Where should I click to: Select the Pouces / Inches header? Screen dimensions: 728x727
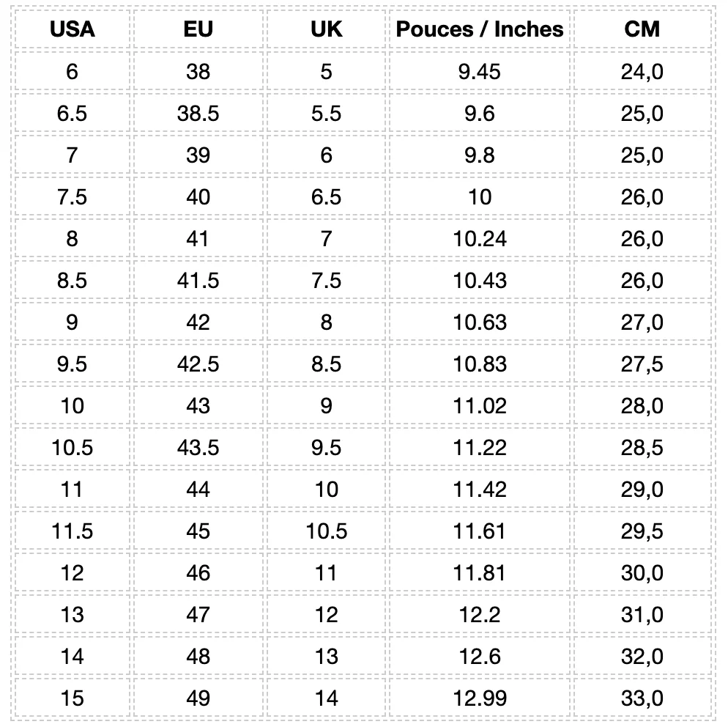480,29
